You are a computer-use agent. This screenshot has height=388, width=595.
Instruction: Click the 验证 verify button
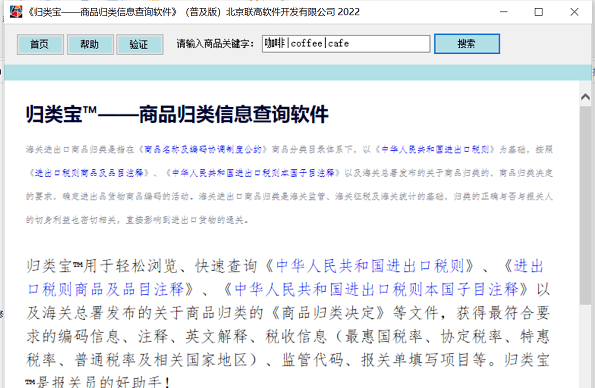(x=140, y=44)
